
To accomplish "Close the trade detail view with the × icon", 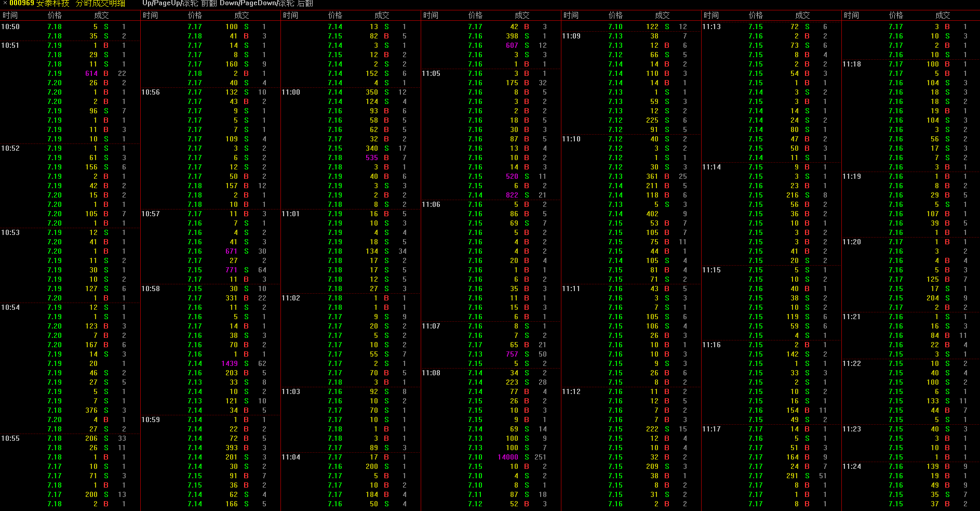I will tap(4, 3).
